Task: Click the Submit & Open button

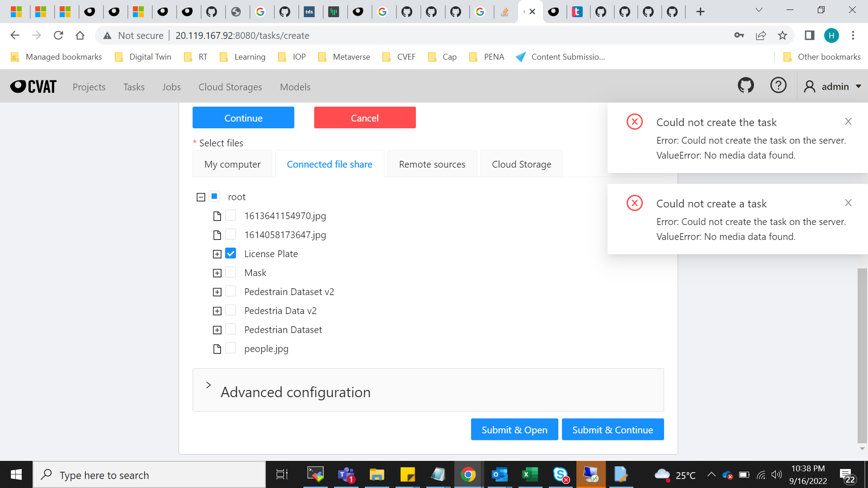Action: [514, 429]
